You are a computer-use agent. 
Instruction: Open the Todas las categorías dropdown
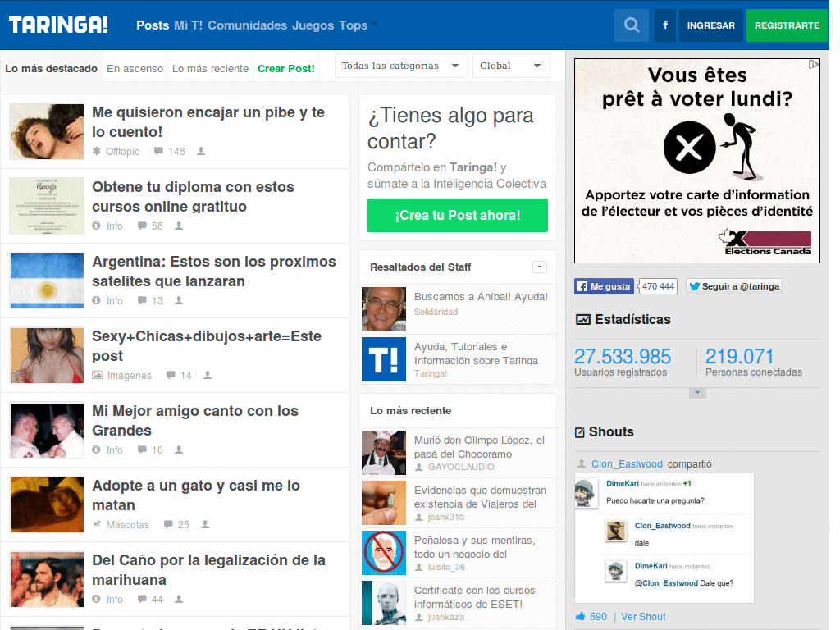401,66
